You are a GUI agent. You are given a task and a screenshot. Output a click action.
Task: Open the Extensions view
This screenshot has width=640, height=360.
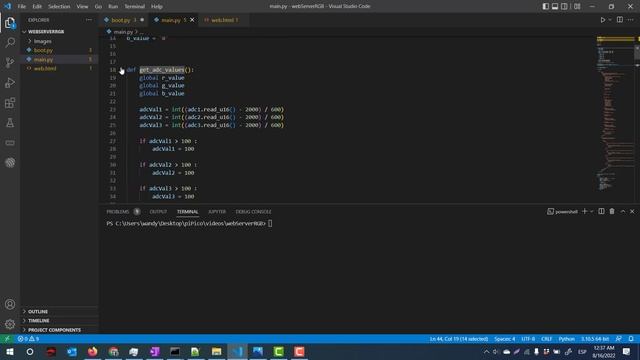(10, 102)
